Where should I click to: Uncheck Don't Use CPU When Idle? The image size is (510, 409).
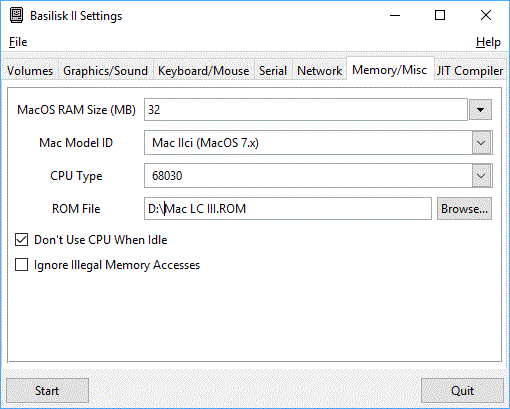click(21, 240)
